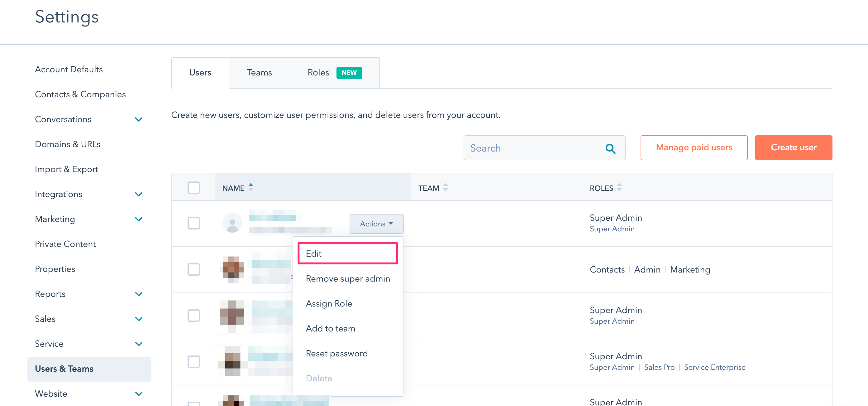Expand the Service settings section
Screen dimensions: 868x406
tap(139, 344)
